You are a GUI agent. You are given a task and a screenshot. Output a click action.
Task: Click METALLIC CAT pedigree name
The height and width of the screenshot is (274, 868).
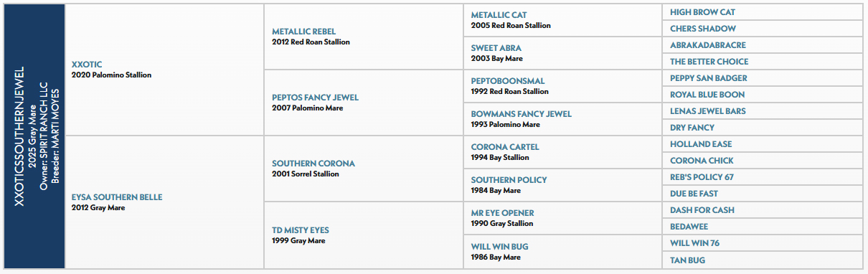(499, 15)
